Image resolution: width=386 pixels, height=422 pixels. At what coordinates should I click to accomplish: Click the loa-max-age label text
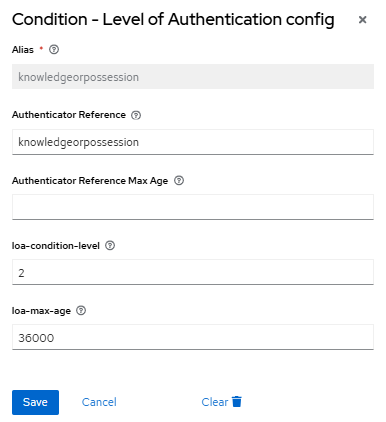click(41, 311)
